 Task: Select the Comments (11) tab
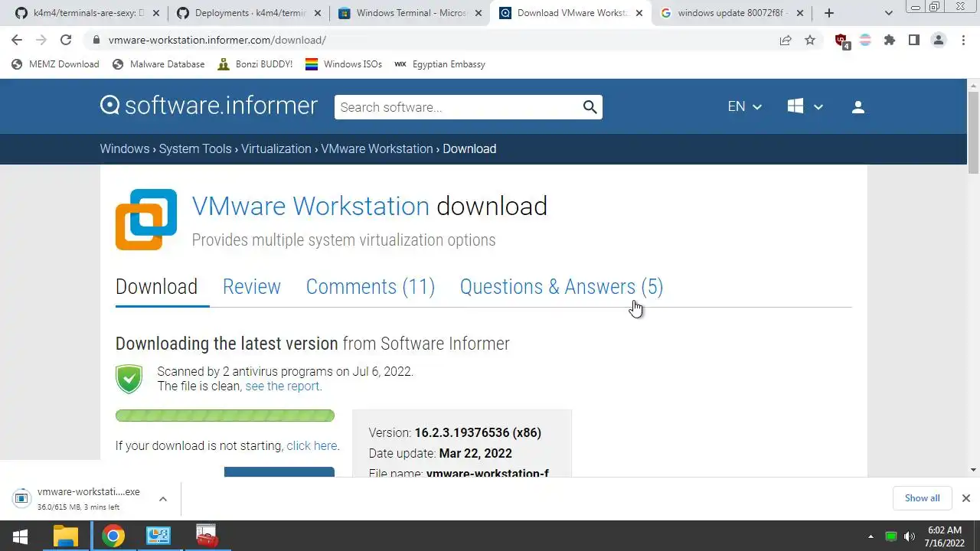[371, 287]
